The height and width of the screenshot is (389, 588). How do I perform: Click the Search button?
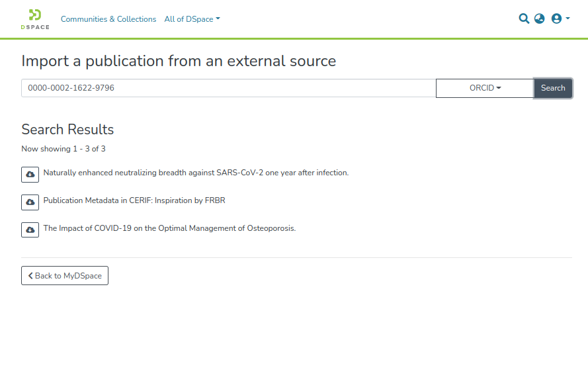(553, 88)
